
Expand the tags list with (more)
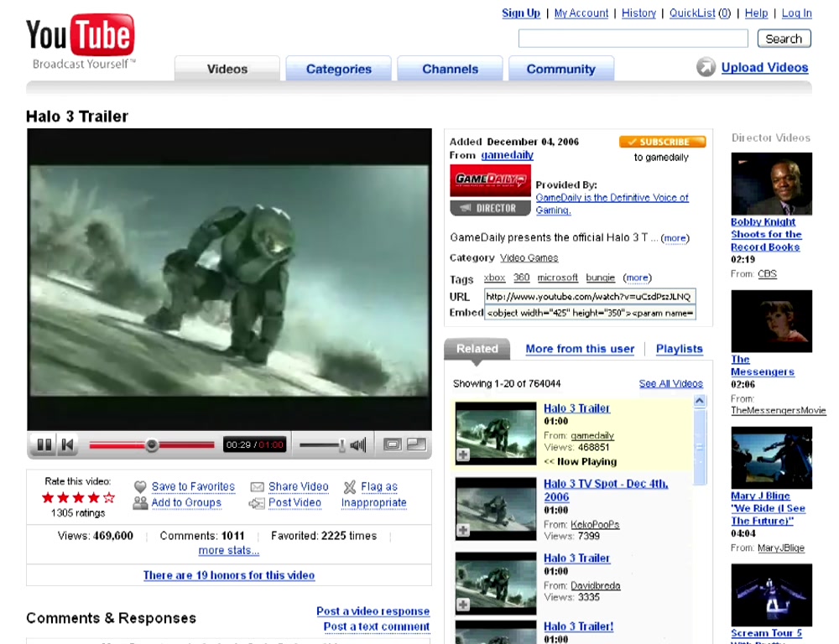click(638, 278)
